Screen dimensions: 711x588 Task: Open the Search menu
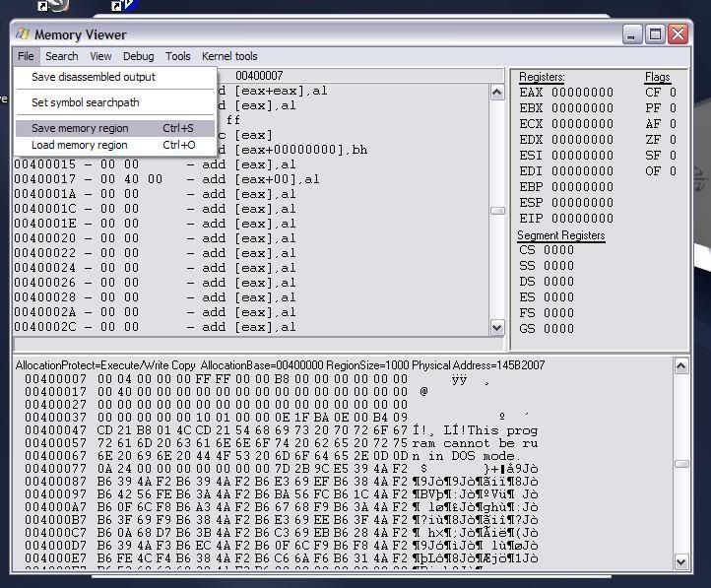coord(61,56)
